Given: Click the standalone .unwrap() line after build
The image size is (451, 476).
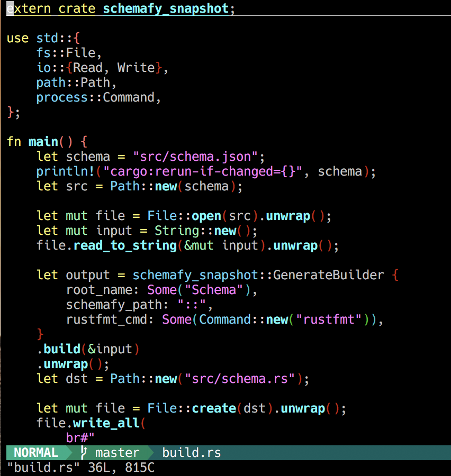Looking at the screenshot, I should pos(73,364).
